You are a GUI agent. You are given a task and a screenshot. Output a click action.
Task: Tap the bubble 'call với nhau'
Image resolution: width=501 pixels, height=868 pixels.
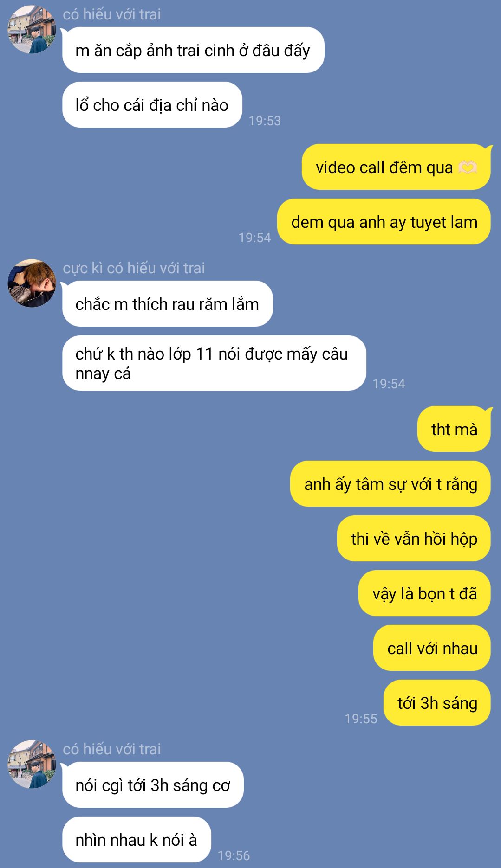432,648
